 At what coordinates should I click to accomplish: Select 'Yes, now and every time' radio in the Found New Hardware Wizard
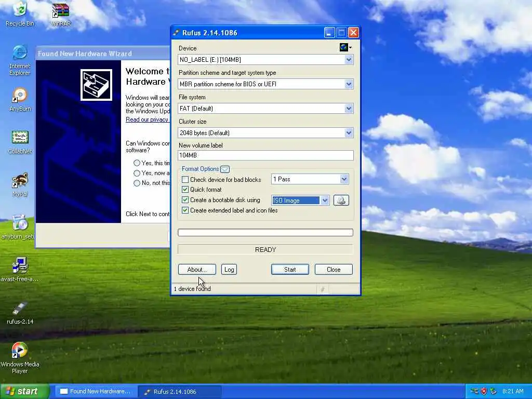pos(137,173)
